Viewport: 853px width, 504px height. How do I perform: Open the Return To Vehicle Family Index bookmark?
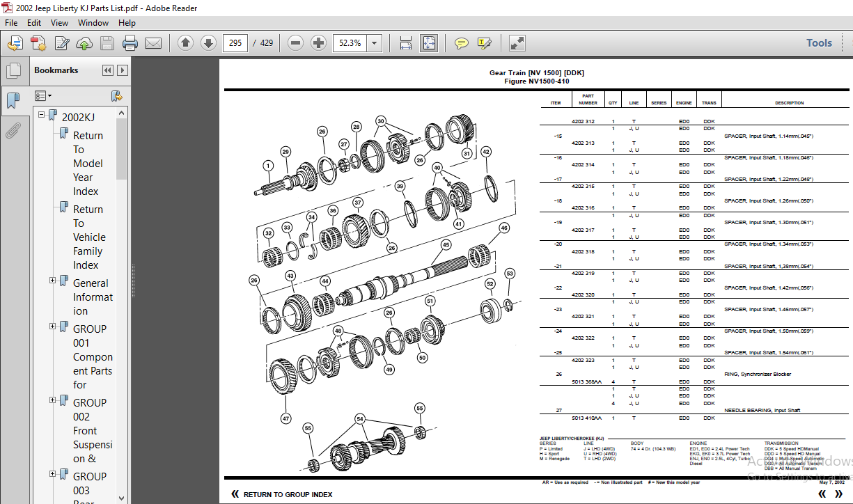pyautogui.click(x=88, y=237)
